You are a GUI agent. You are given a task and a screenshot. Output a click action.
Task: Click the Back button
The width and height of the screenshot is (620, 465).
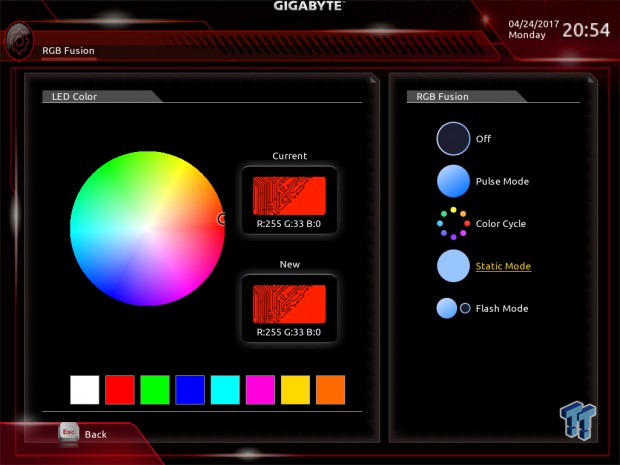click(x=96, y=434)
